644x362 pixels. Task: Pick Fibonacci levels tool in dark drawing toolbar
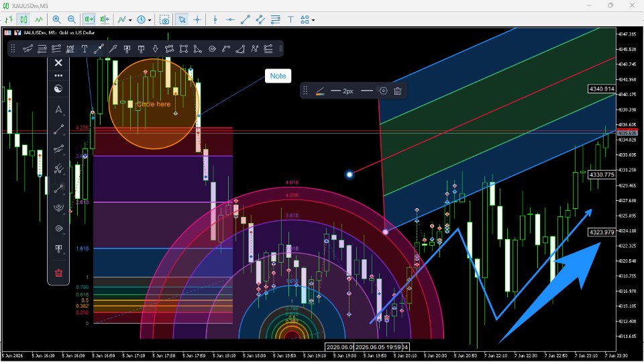pyautogui.click(x=56, y=49)
